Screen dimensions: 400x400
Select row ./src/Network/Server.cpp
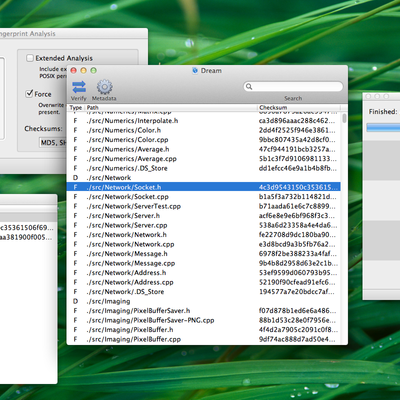(x=203, y=225)
